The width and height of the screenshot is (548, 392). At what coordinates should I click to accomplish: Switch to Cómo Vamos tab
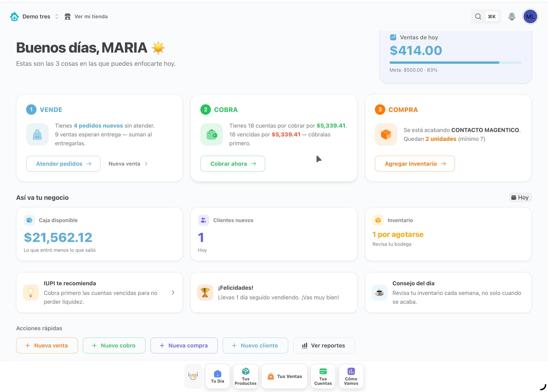coord(351,376)
